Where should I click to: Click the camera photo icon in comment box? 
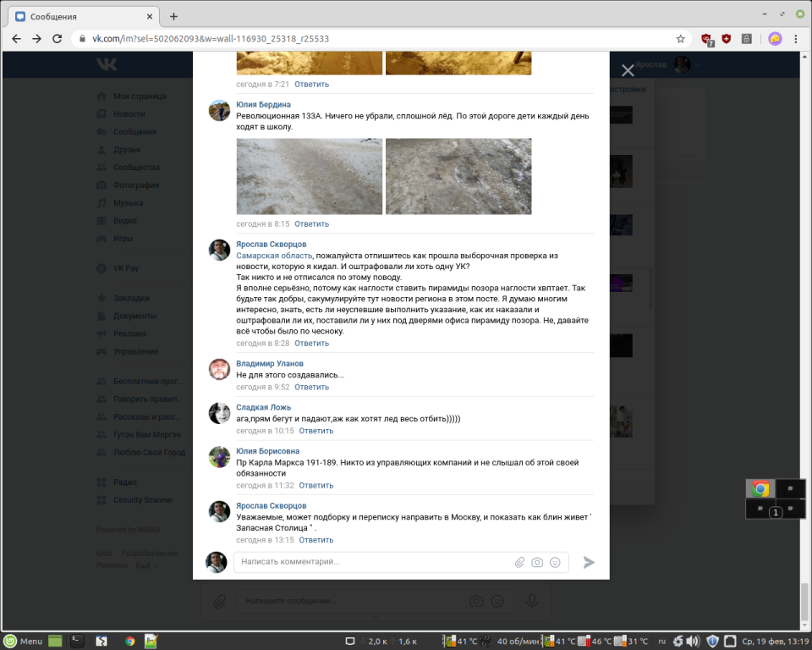(x=537, y=562)
